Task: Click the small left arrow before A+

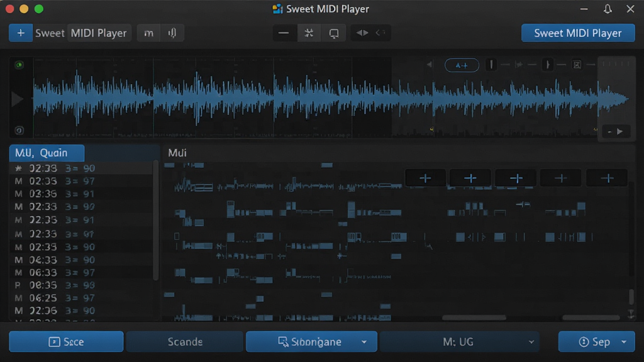Action: click(x=429, y=65)
